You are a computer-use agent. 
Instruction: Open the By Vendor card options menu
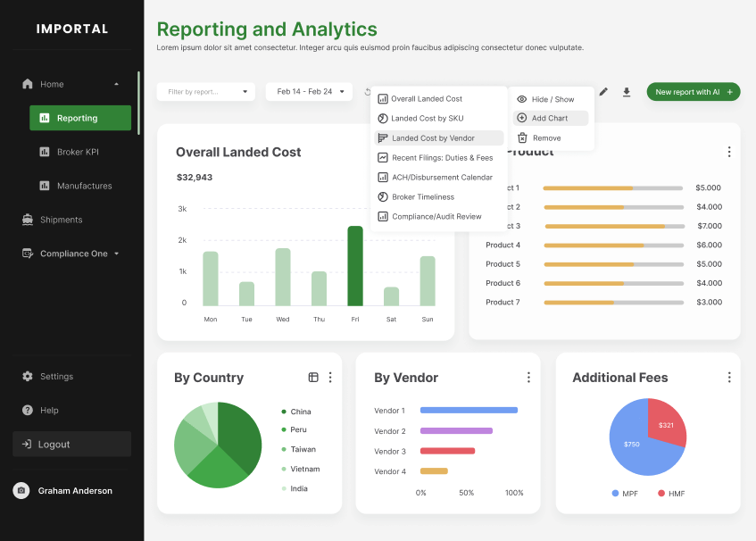click(x=528, y=377)
